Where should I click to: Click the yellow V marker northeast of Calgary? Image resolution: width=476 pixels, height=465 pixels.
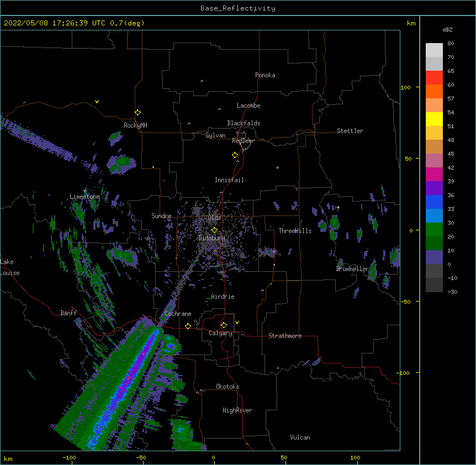(x=237, y=323)
